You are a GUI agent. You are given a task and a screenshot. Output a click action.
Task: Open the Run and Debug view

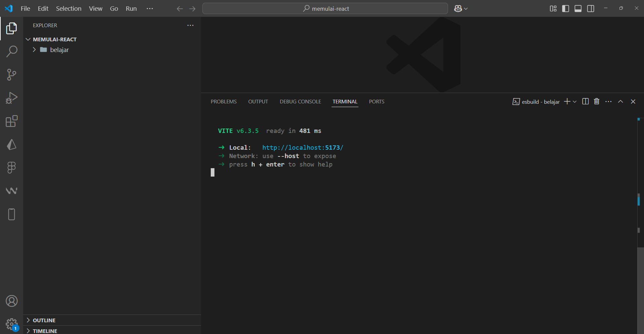click(x=11, y=98)
